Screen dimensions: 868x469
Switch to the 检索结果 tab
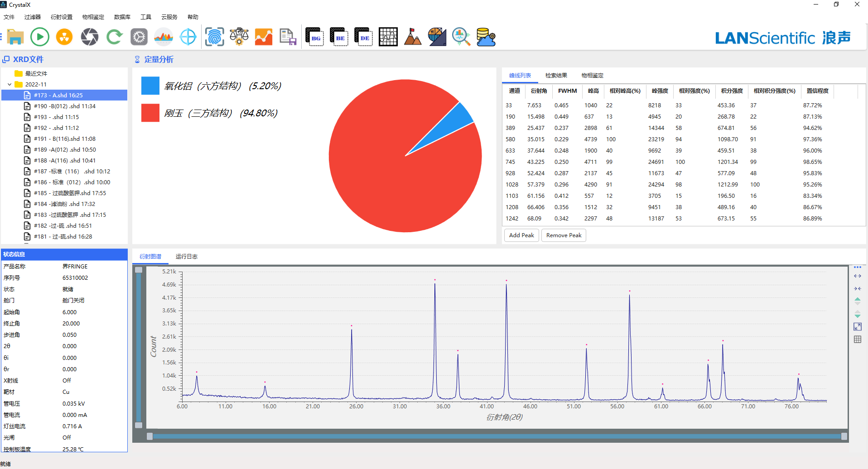pos(556,76)
